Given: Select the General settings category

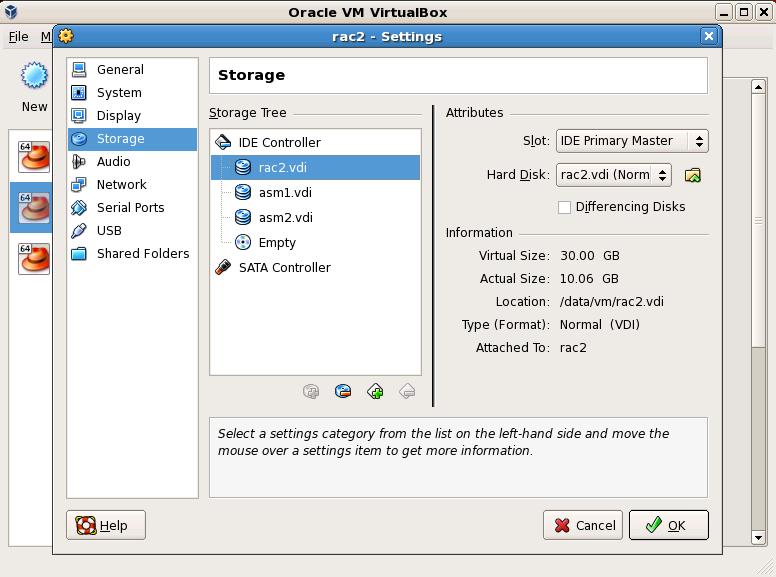Looking at the screenshot, I should point(120,69).
